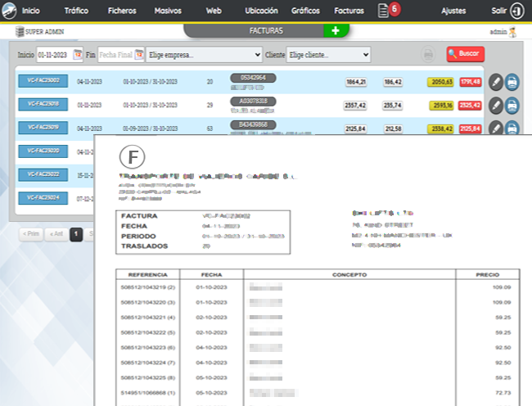Open the Ficheros menu
Image resolution: width=532 pixels, height=406 pixels.
(122, 11)
